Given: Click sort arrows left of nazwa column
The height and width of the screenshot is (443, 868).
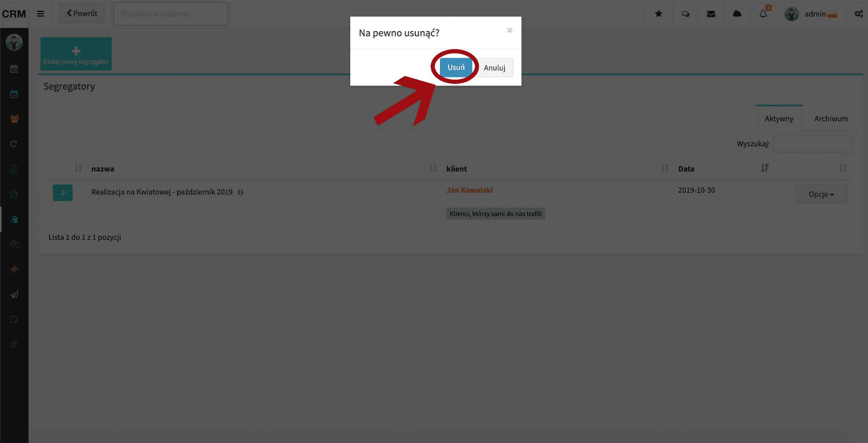Looking at the screenshot, I should tap(78, 168).
